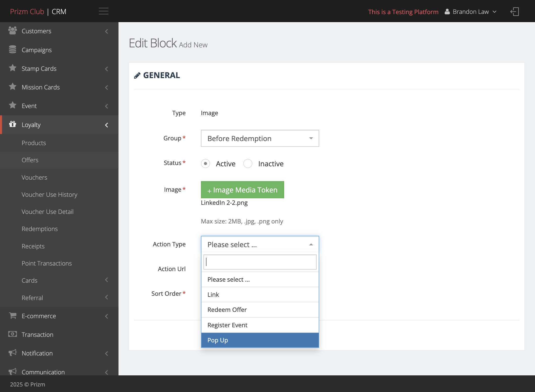The image size is (535, 392).
Task: Choose Redeem Offer from Action Type list
Action: (260, 310)
